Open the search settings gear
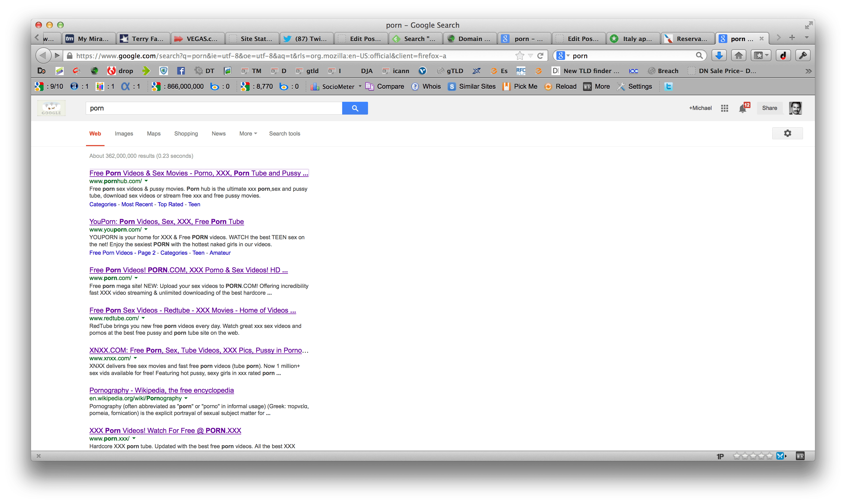846x504 pixels. [x=787, y=133]
